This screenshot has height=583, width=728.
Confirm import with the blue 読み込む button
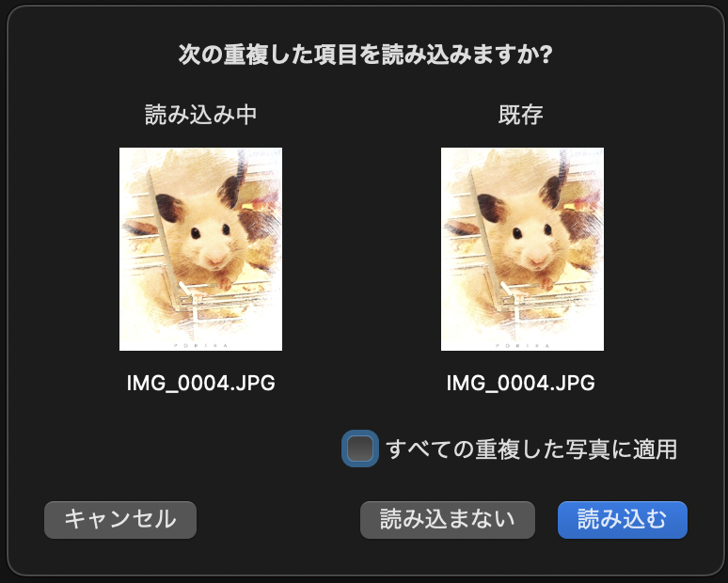[622, 519]
